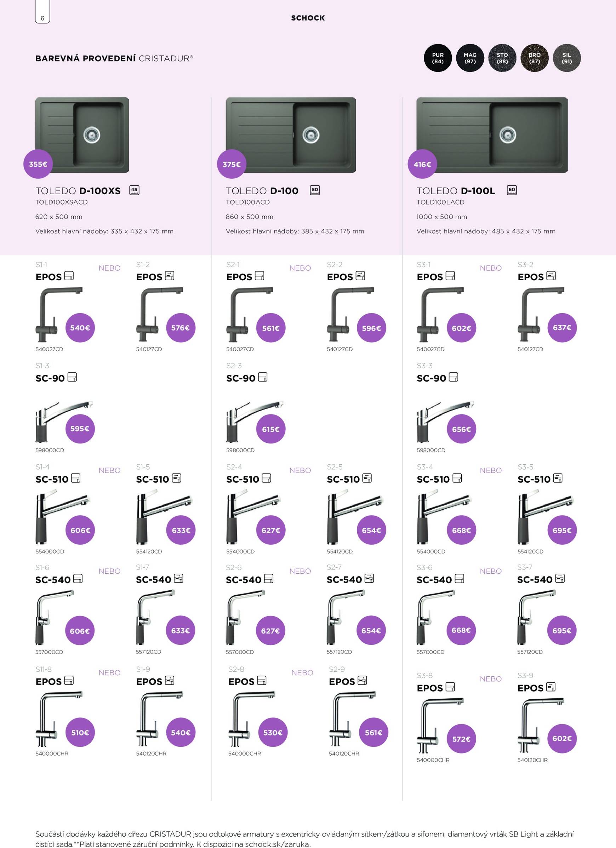Click the faucet icon next to EPOS under S3-9

tap(551, 687)
